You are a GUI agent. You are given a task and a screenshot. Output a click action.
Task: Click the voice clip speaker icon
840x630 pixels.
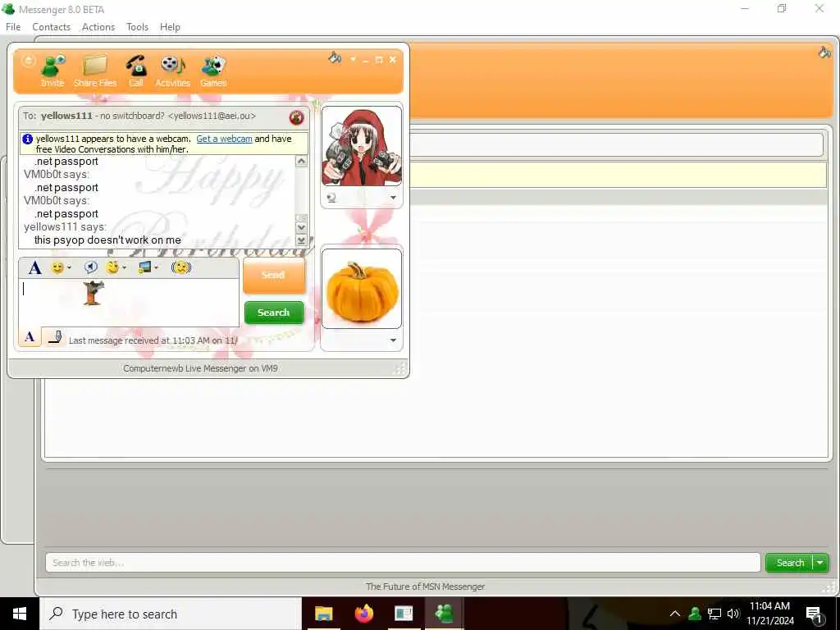click(91, 267)
